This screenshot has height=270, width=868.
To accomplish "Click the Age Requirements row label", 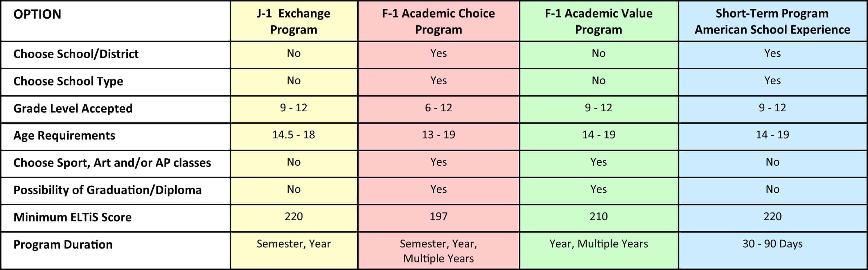I will click(x=64, y=136).
